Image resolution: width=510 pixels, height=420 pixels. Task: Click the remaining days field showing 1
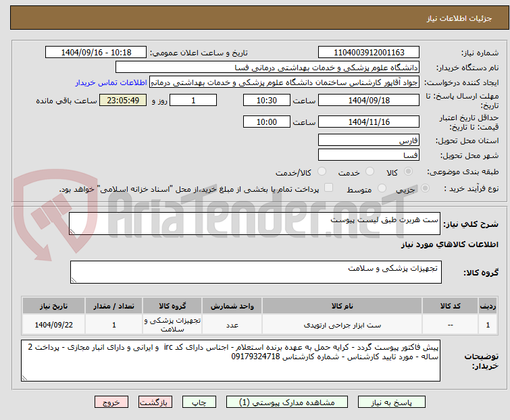tap(193, 100)
